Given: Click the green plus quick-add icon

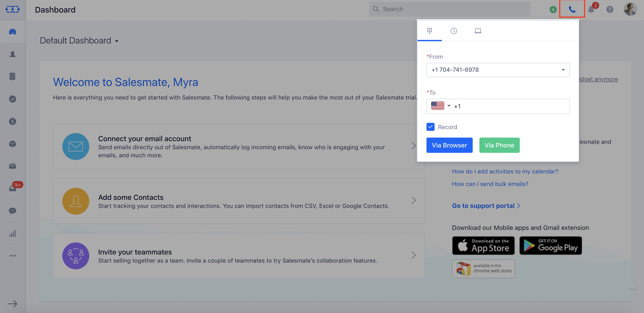Looking at the screenshot, I should [553, 9].
